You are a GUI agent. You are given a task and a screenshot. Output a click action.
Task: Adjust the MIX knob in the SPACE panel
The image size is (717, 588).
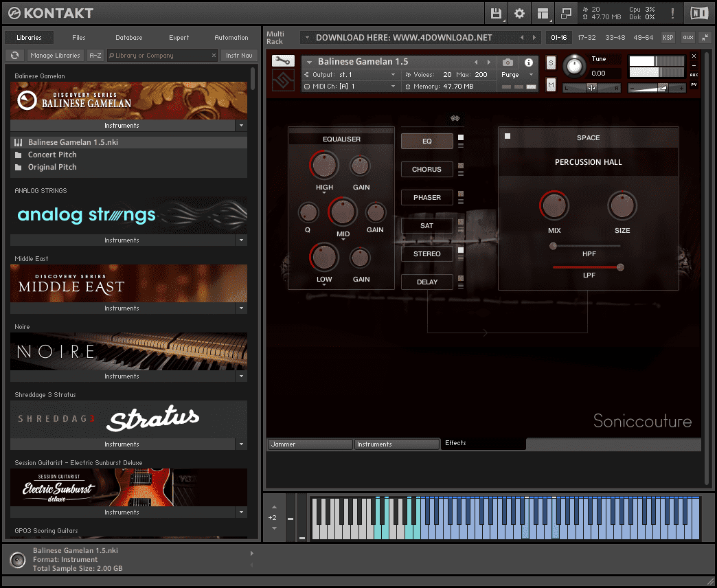(555, 205)
